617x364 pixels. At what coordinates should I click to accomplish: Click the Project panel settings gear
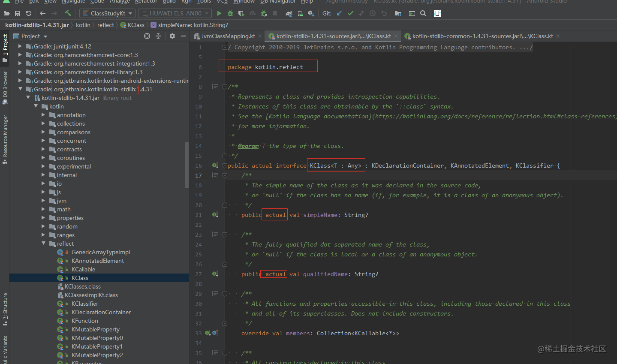172,36
